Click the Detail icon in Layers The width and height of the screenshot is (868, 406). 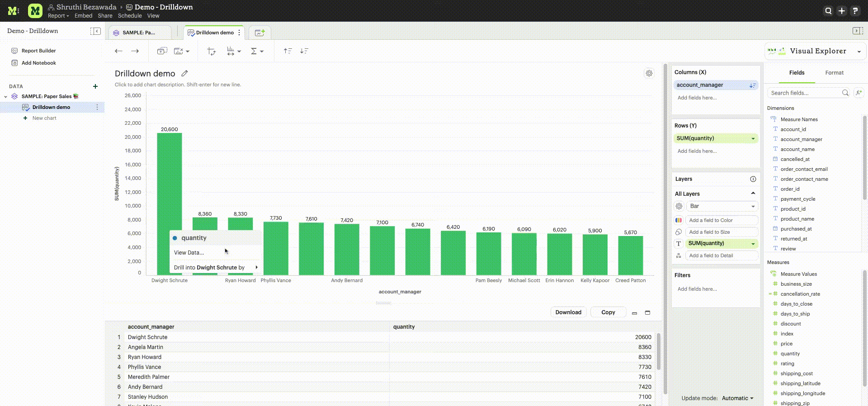click(679, 255)
